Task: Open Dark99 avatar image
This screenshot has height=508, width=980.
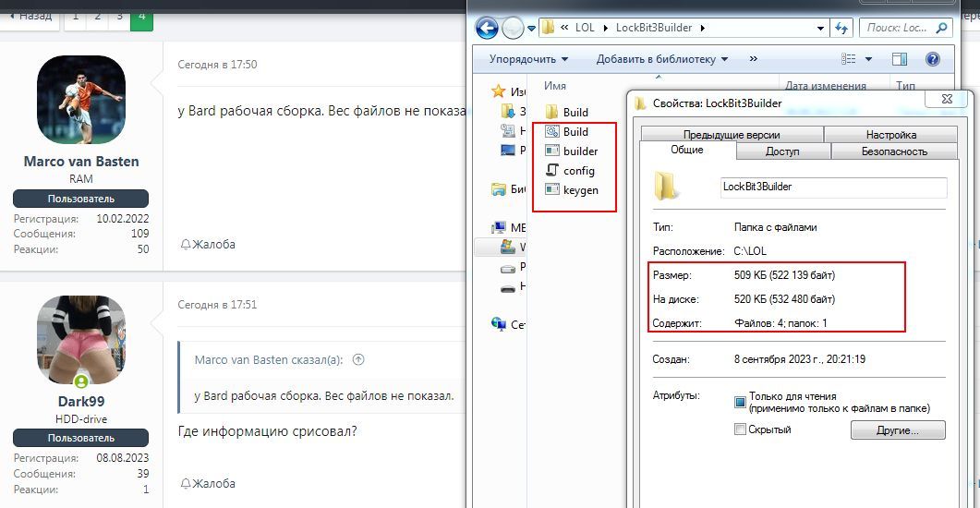Action: 81,340
